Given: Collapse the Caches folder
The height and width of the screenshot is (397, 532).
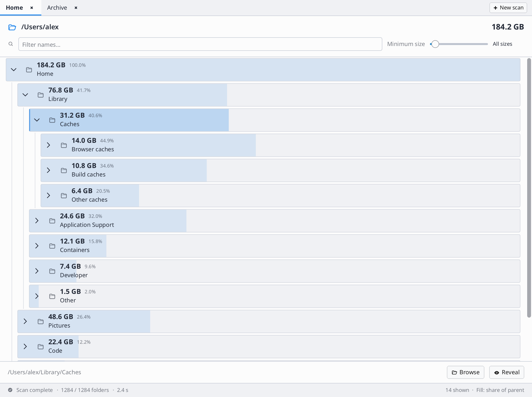Looking at the screenshot, I should tap(37, 120).
